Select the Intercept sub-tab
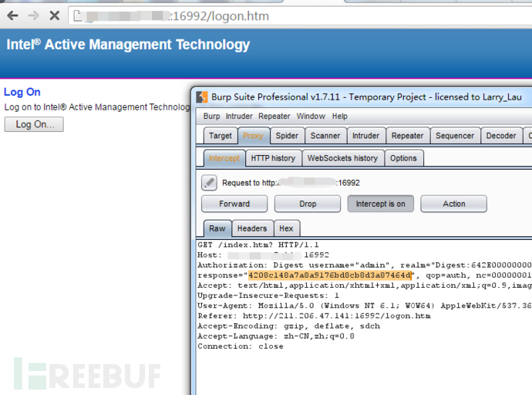The height and width of the screenshot is (395, 532). tap(224, 158)
